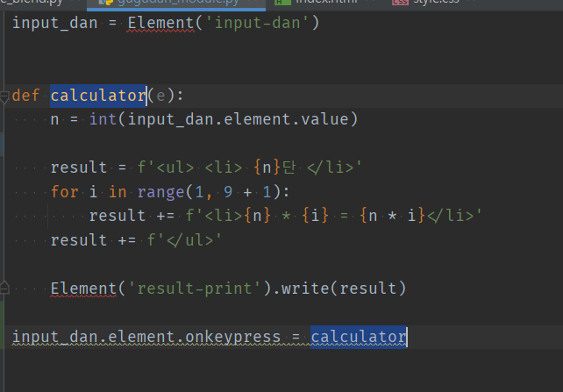Image resolution: width=563 pixels, height=392 pixels.
Task: Open the index.html editor tab
Action: coord(326,2)
